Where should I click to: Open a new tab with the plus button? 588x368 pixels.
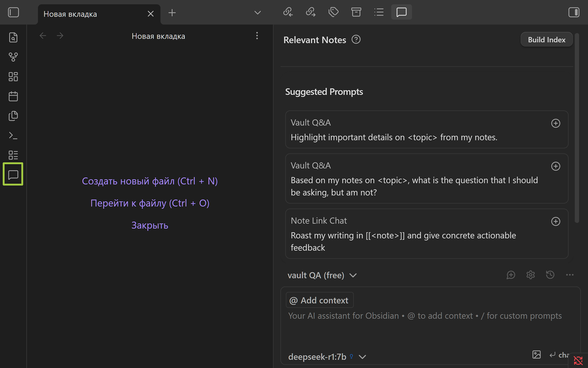pyautogui.click(x=172, y=13)
